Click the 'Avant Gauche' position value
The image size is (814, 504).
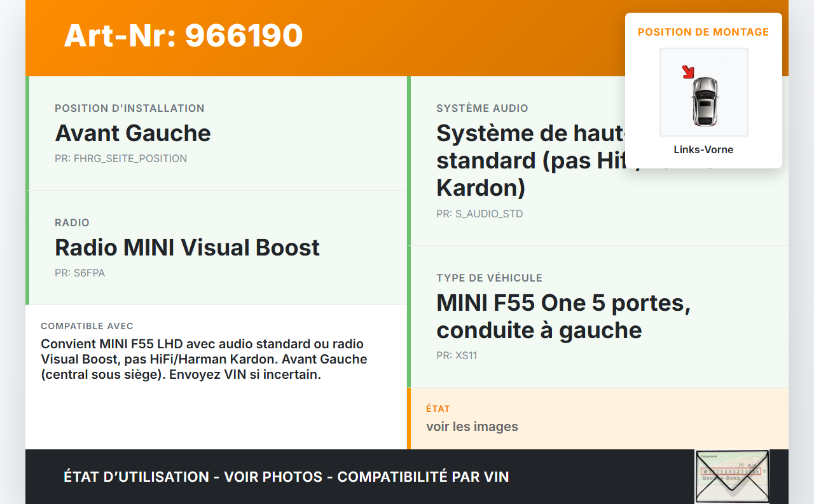point(133,133)
